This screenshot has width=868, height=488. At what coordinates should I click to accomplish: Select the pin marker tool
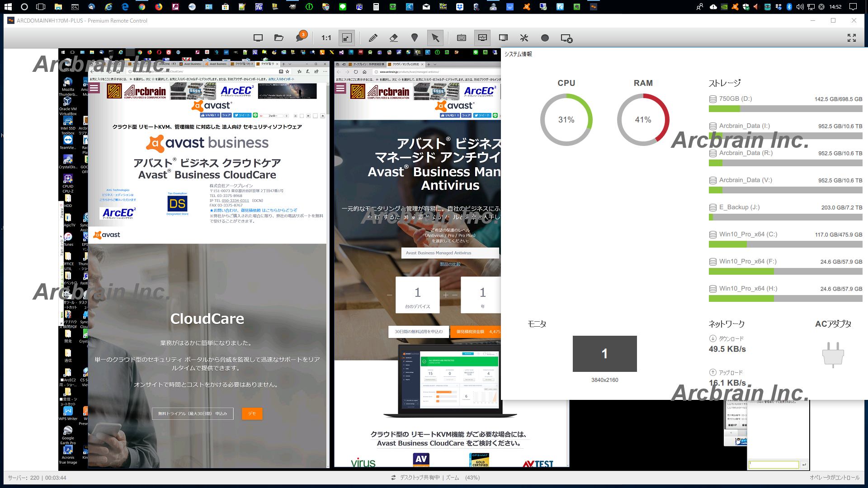pos(415,38)
